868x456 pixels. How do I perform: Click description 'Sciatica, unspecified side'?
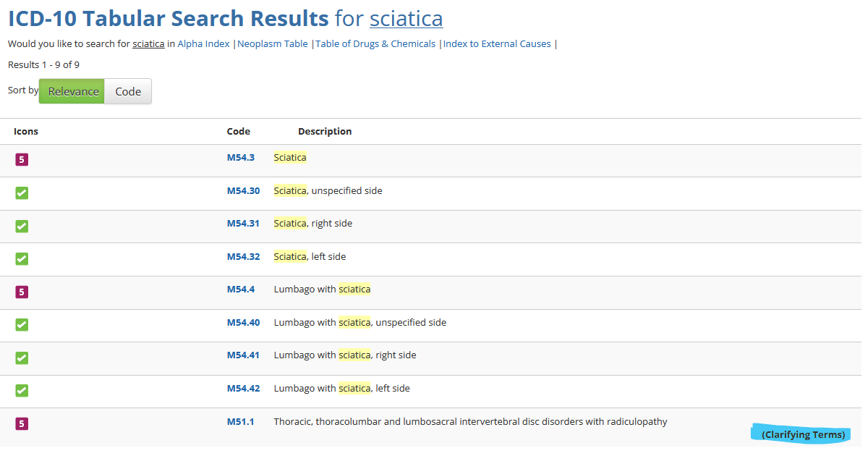coord(328,191)
